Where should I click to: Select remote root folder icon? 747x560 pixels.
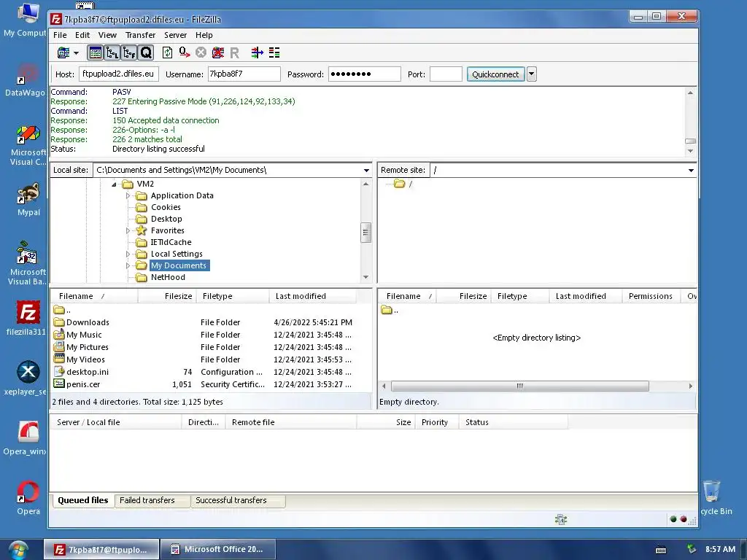(400, 184)
